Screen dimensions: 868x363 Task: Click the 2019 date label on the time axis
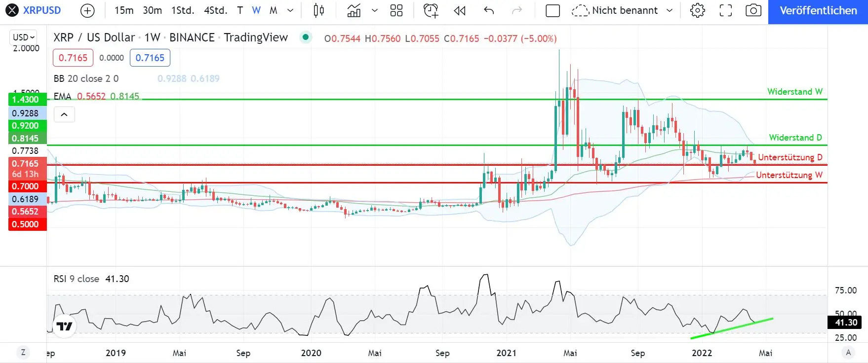(116, 353)
